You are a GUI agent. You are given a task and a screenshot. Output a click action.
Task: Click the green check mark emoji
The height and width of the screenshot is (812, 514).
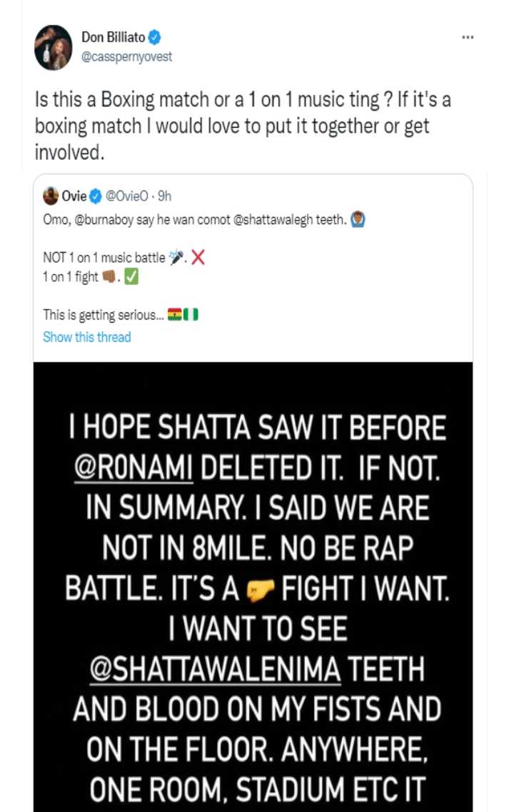pyautogui.click(x=131, y=277)
